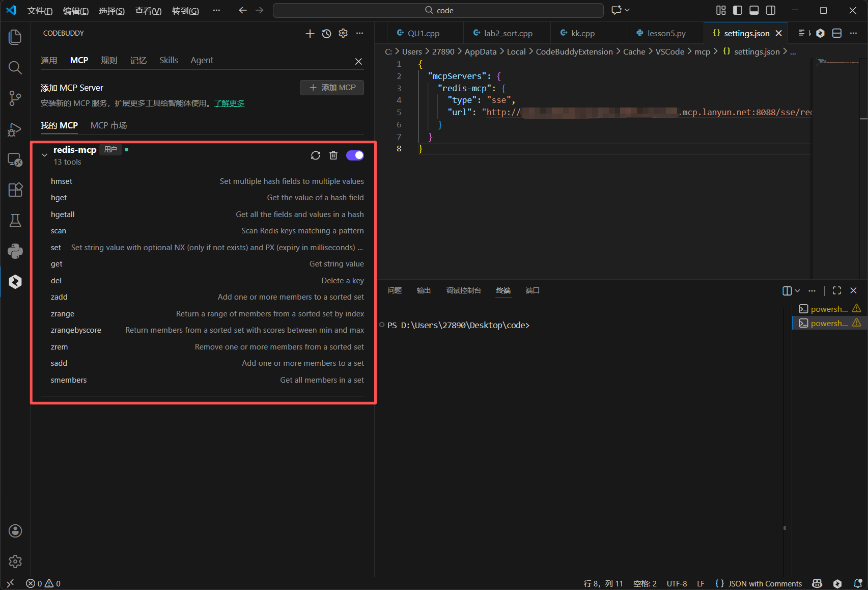Switch to the Skills tab

[169, 60]
